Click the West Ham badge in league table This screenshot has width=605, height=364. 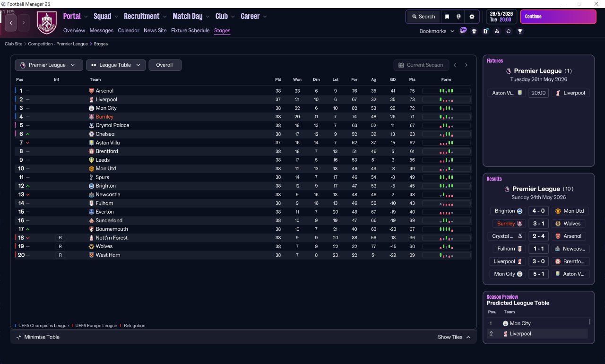click(x=92, y=255)
